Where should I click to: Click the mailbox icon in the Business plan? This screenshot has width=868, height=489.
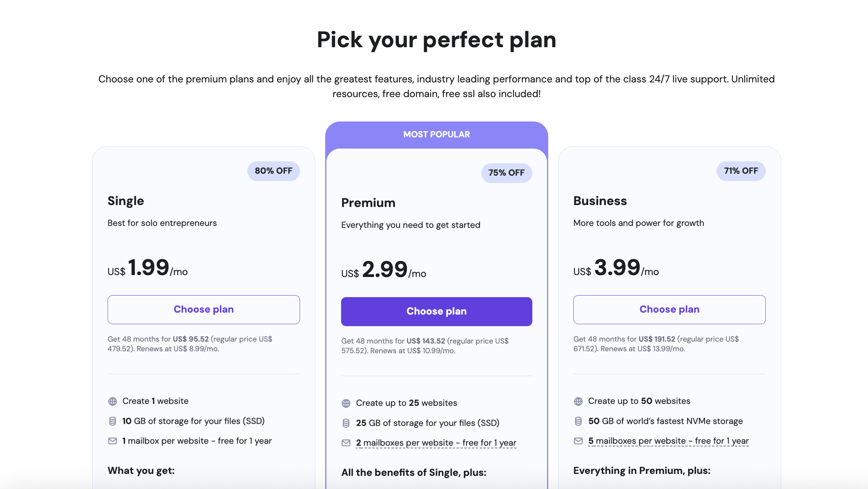578,441
